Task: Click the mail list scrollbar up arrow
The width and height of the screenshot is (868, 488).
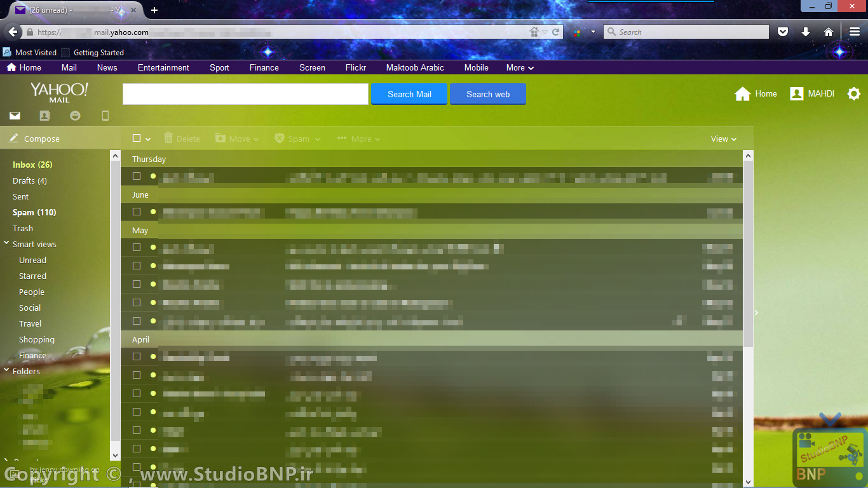Action: coord(748,156)
